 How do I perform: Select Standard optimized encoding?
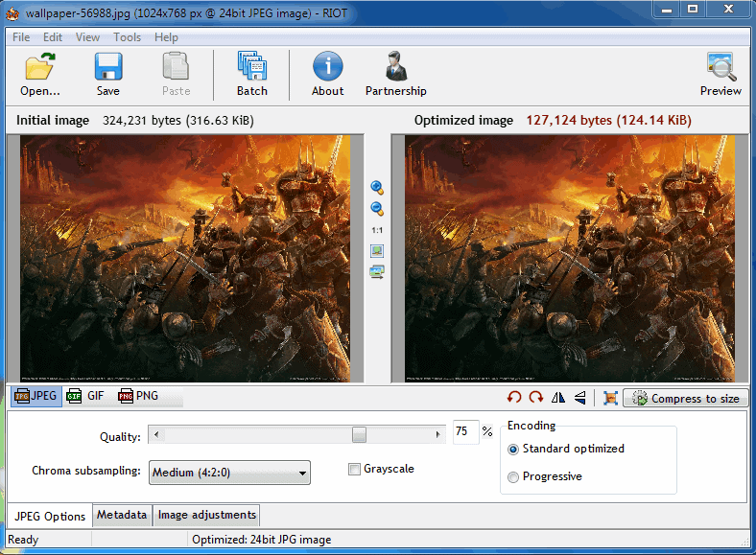513,449
